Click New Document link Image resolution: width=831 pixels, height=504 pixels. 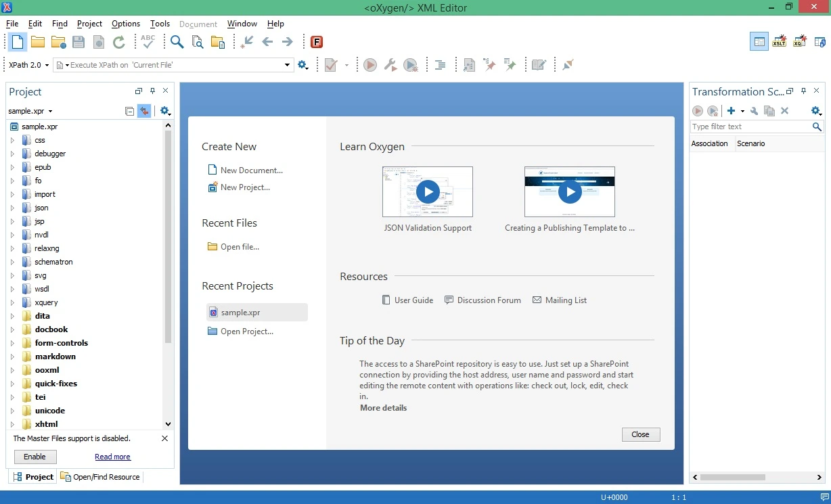pyautogui.click(x=245, y=170)
